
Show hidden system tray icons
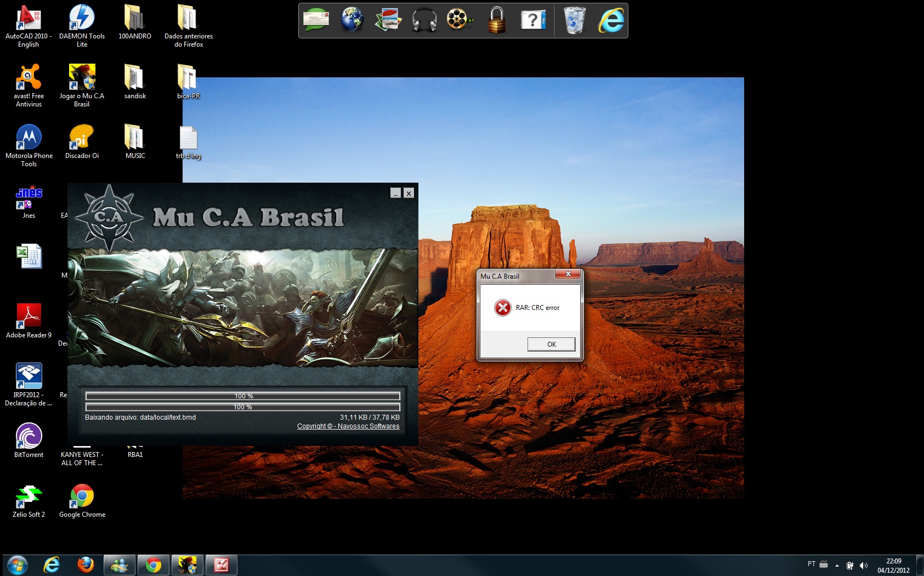coord(837,565)
